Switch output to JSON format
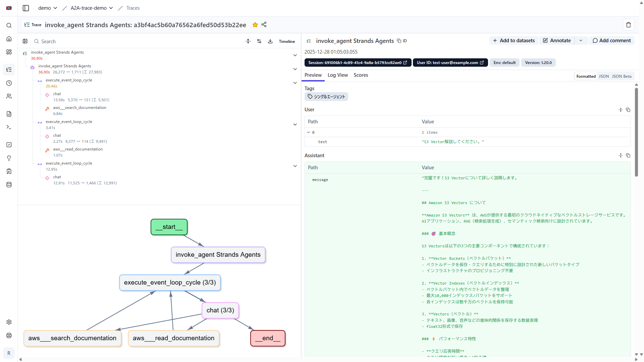Image resolution: width=644 pixels, height=362 pixels. click(604, 76)
